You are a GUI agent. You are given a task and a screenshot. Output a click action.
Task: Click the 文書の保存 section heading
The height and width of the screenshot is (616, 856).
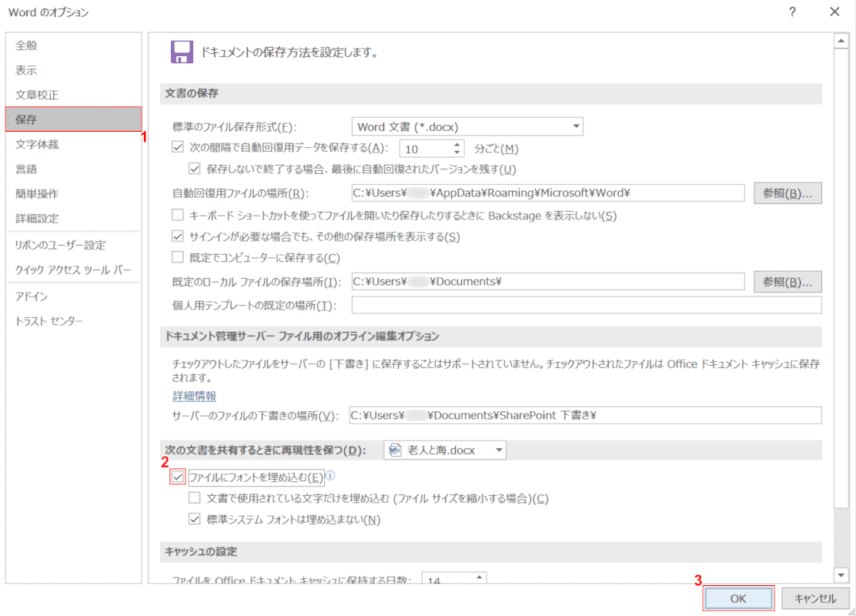(x=192, y=93)
